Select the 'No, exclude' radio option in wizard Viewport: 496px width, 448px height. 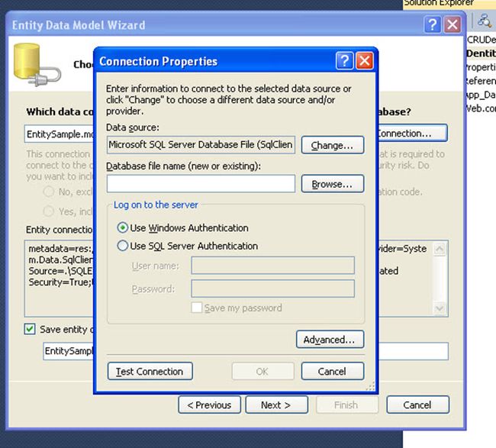click(x=49, y=192)
